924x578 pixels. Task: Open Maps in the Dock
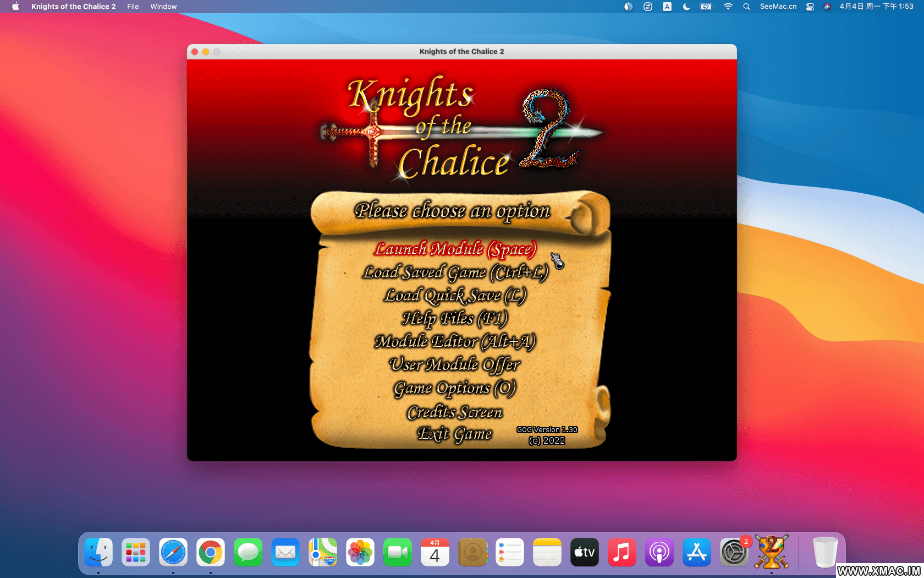pos(323,552)
